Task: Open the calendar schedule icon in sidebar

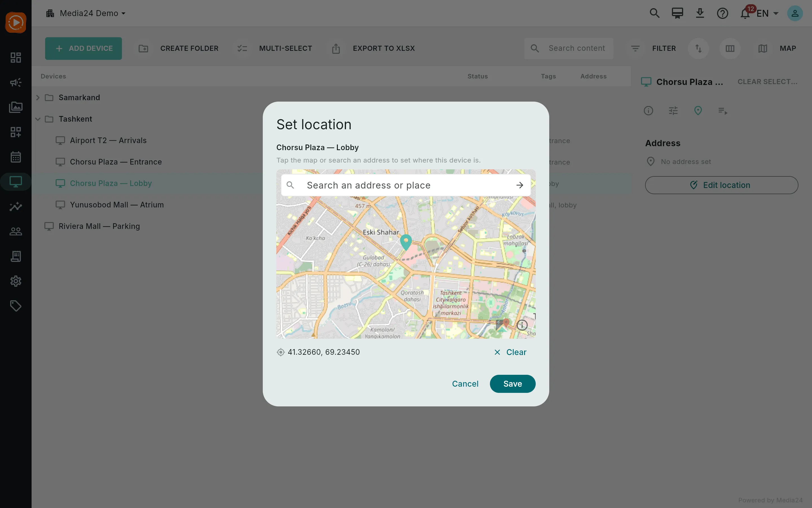Action: (16, 157)
